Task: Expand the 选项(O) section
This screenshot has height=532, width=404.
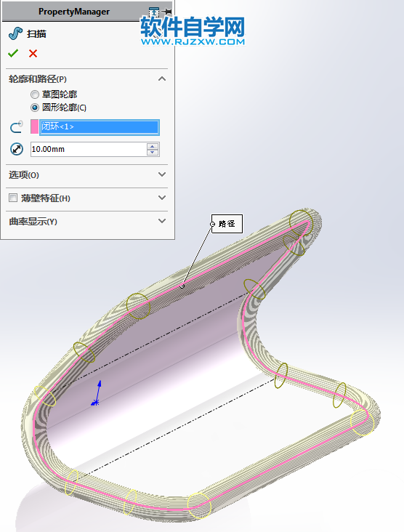Action: tap(162, 174)
